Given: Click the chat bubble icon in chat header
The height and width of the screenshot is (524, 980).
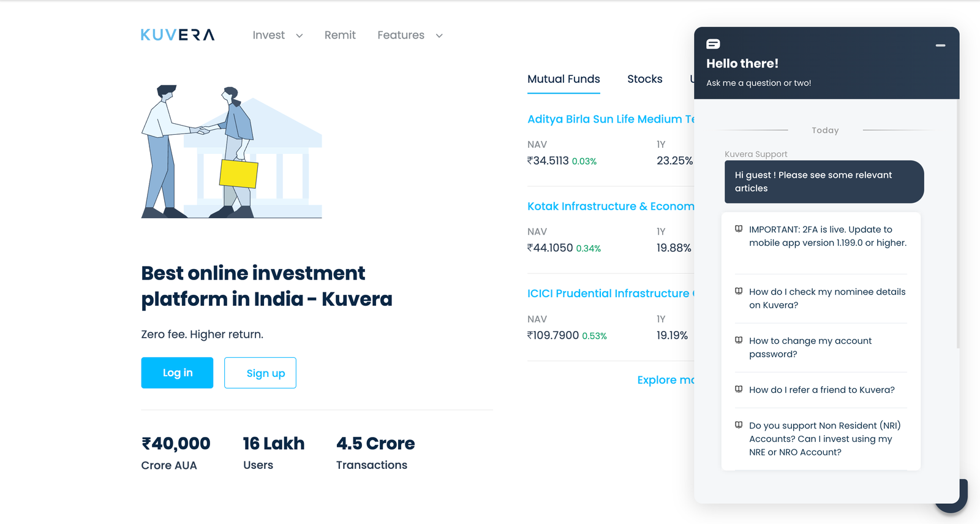Looking at the screenshot, I should [713, 44].
